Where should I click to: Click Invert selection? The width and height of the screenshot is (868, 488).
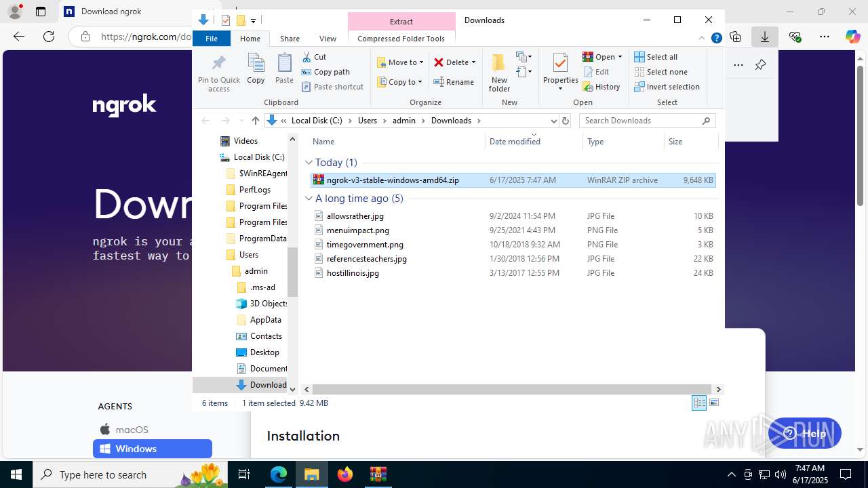click(x=667, y=87)
